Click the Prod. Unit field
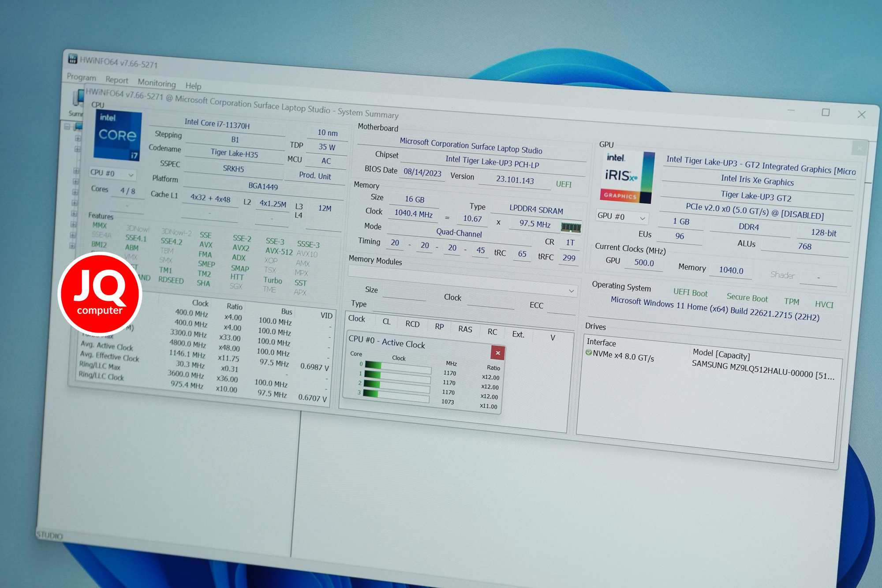882x588 pixels. tap(315, 176)
